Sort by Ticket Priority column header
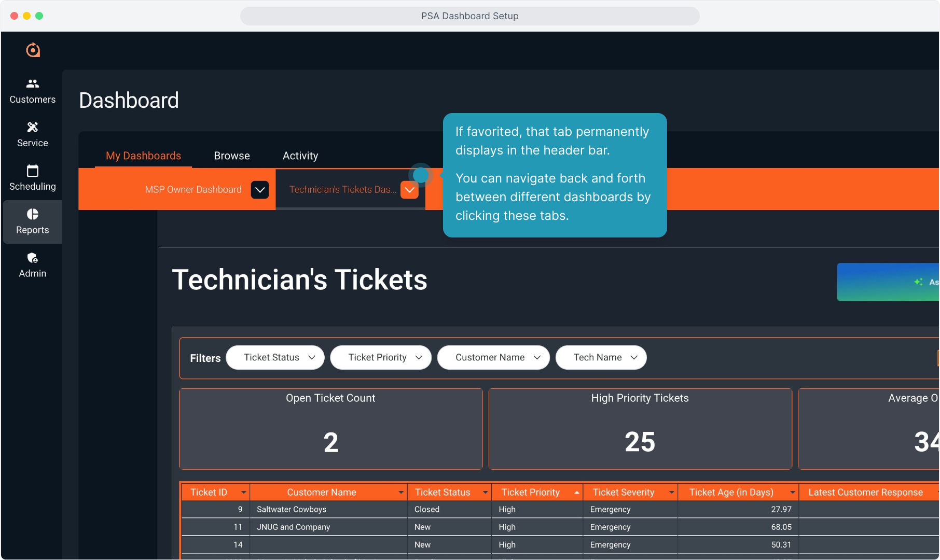 click(x=531, y=492)
